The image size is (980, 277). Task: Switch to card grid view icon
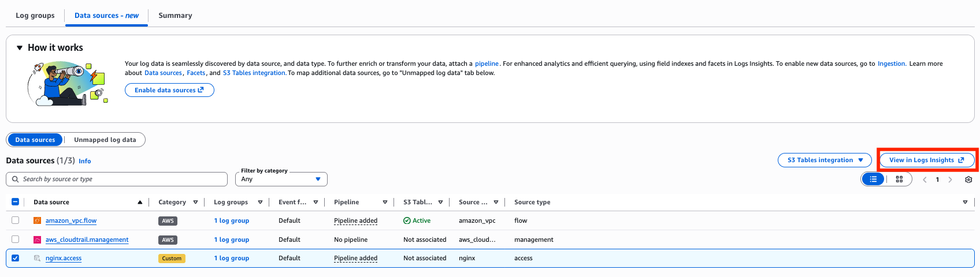tap(899, 179)
